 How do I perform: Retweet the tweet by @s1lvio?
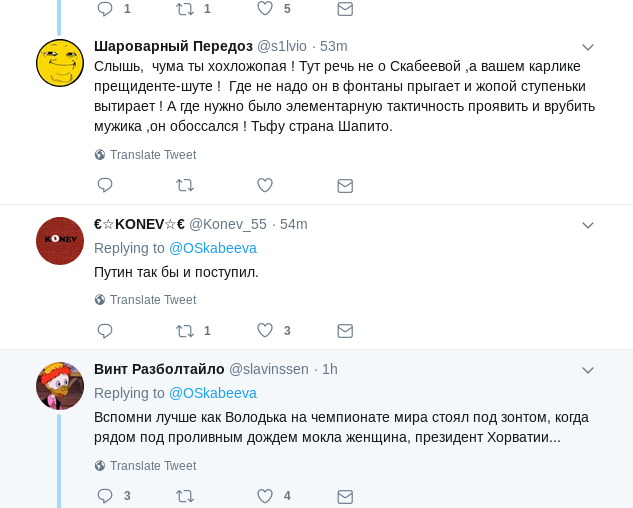pos(185,185)
